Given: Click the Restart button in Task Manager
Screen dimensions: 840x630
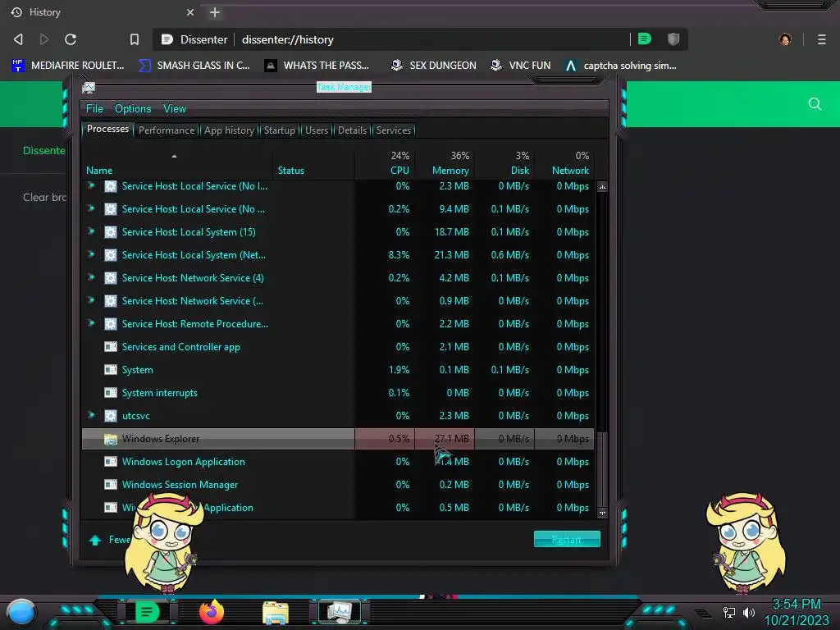Looking at the screenshot, I should pos(567,540).
